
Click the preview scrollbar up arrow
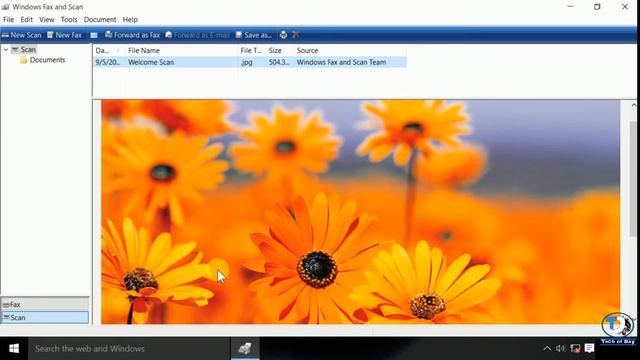pyautogui.click(x=633, y=105)
